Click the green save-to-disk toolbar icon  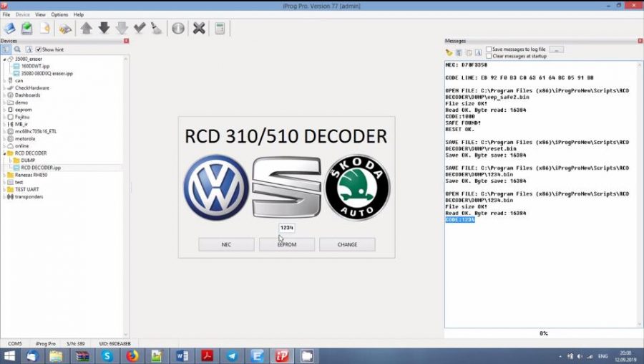tap(27, 29)
